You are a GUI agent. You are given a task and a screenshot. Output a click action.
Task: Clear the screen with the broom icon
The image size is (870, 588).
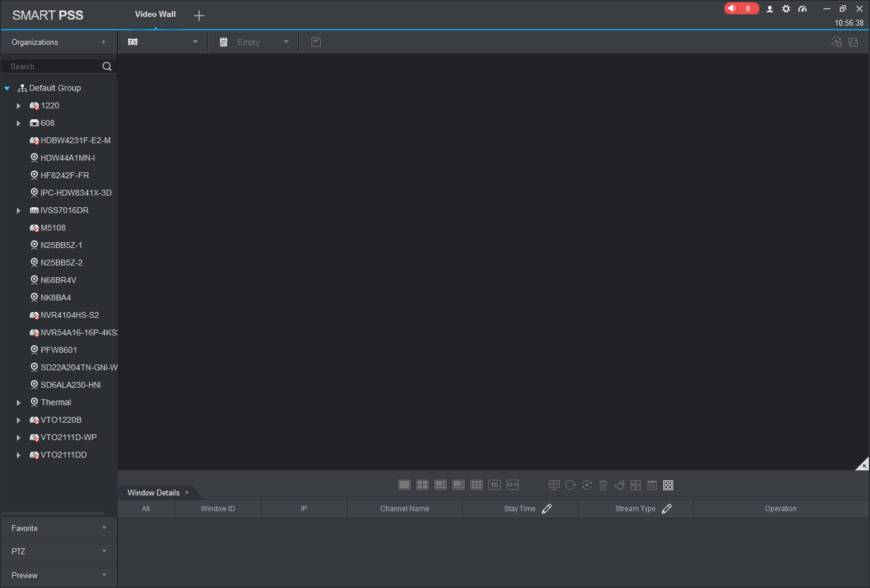point(620,485)
